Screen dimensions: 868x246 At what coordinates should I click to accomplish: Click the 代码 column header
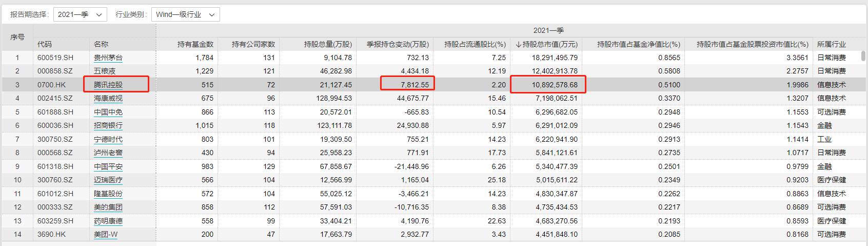pyautogui.click(x=45, y=44)
